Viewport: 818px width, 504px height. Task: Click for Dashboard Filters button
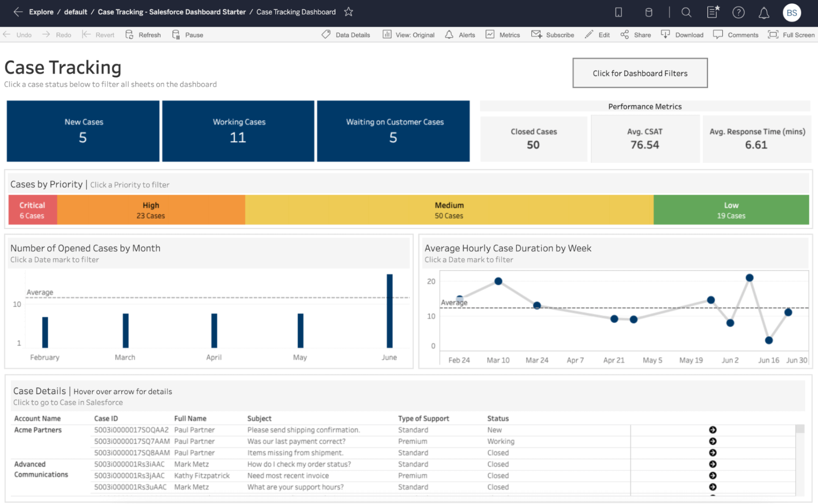click(x=639, y=73)
